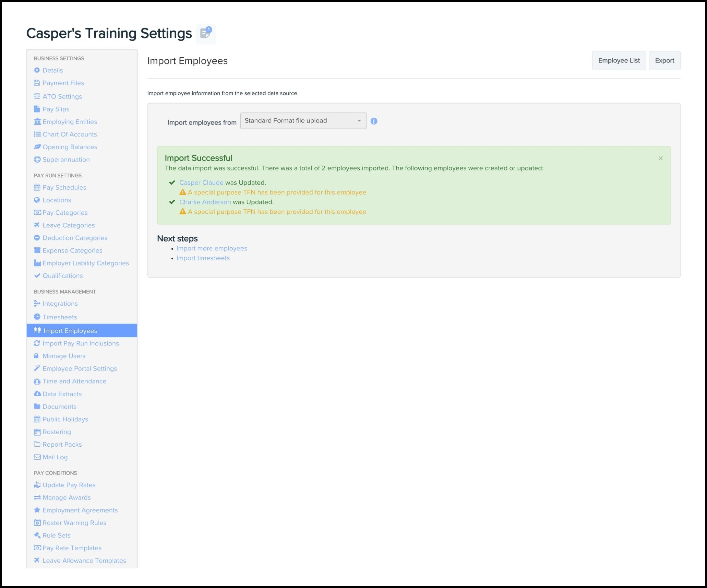This screenshot has height=588, width=707.
Task: Open the Casper Claude employee link
Action: [x=201, y=183]
